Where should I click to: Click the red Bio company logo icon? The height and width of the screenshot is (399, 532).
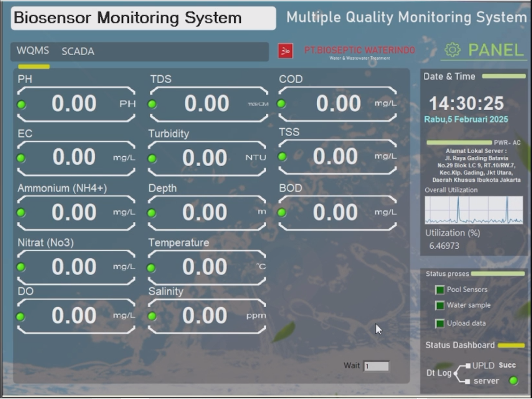285,51
